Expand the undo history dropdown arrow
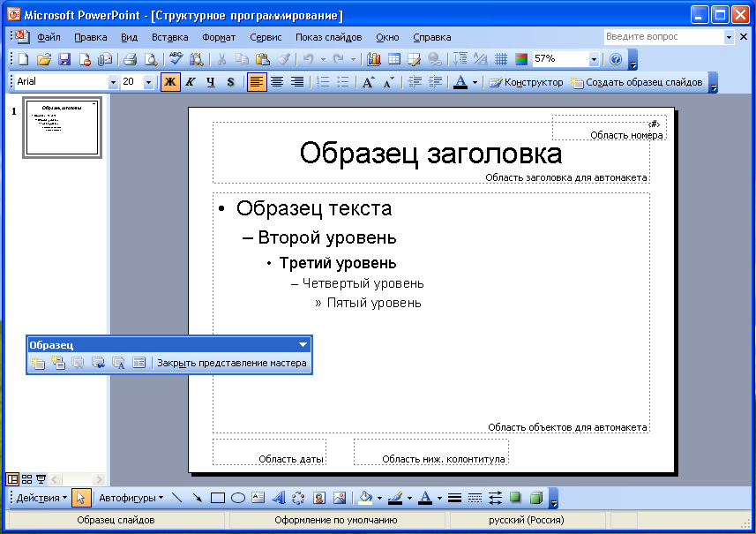 pyautogui.click(x=323, y=59)
